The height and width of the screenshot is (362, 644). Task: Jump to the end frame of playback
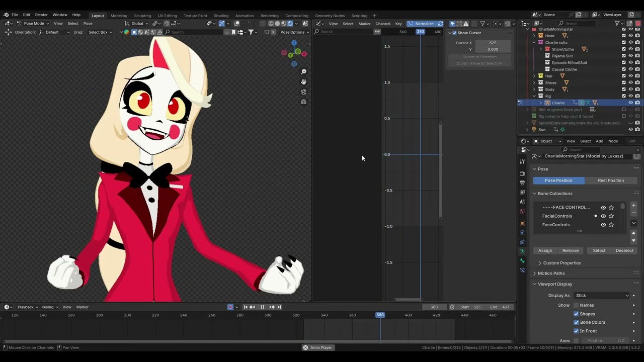[x=279, y=307]
